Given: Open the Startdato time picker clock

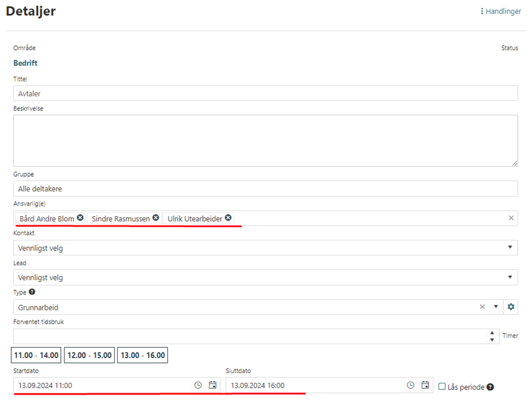Looking at the screenshot, I should (198, 385).
